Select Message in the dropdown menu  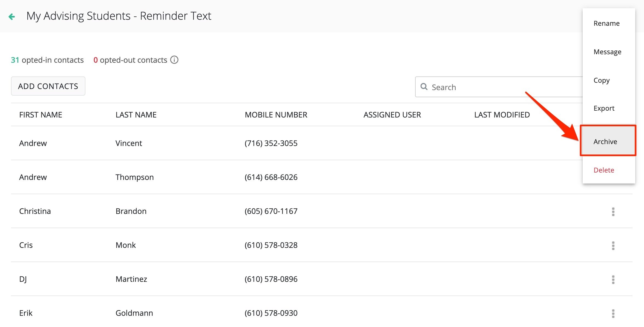607,52
